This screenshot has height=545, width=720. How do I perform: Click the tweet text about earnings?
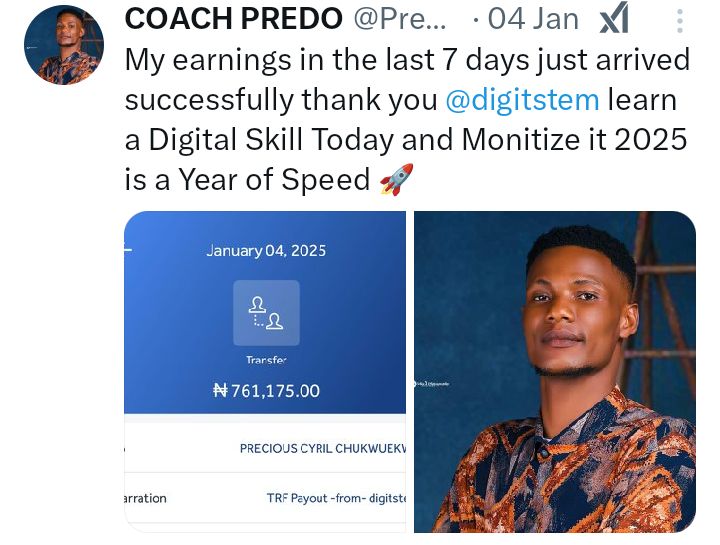point(407,60)
